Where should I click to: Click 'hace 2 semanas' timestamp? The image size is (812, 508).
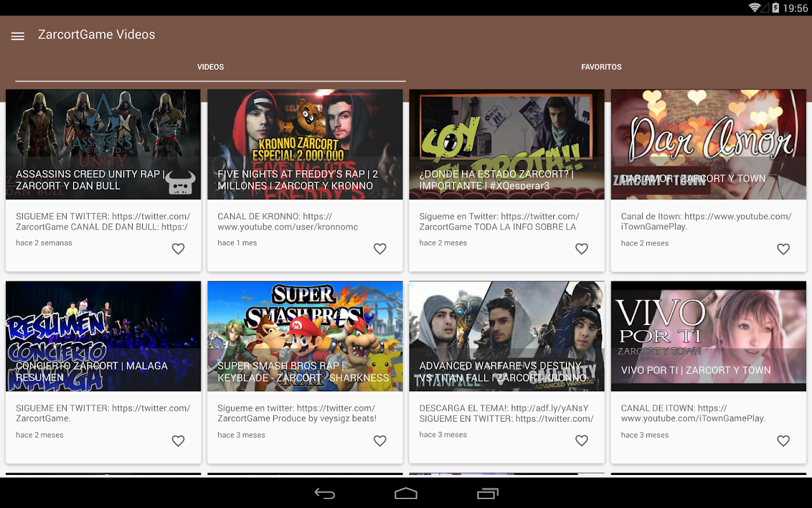(44, 243)
